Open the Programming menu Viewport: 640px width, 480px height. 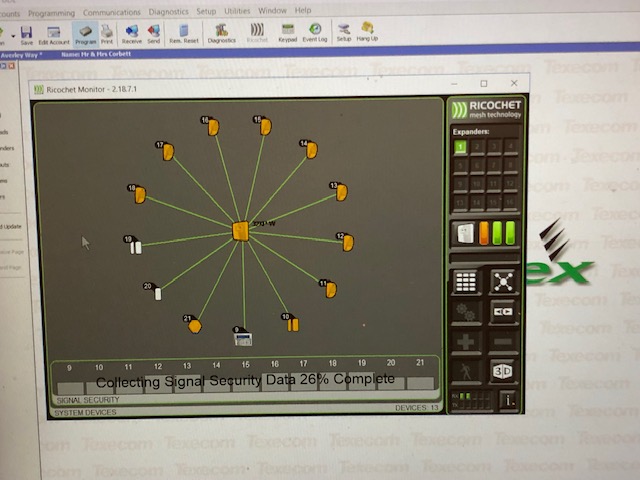tap(51, 13)
